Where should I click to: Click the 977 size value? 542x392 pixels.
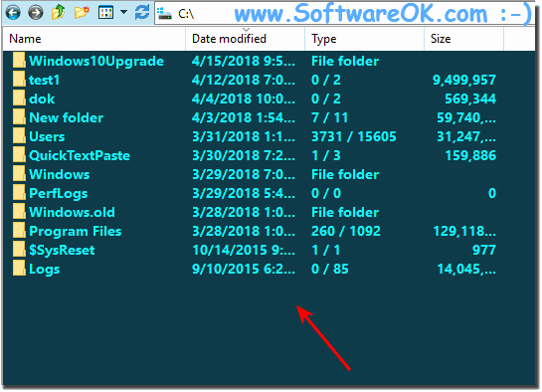484,251
